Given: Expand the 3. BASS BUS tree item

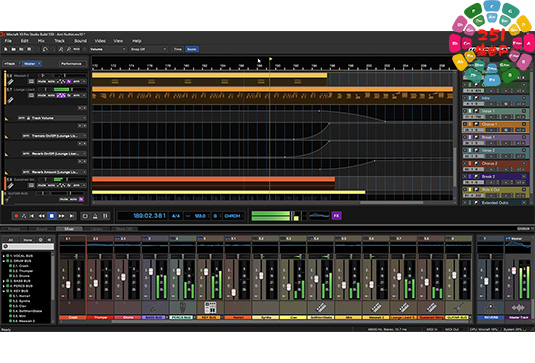Looking at the screenshot, I should 4,281.
